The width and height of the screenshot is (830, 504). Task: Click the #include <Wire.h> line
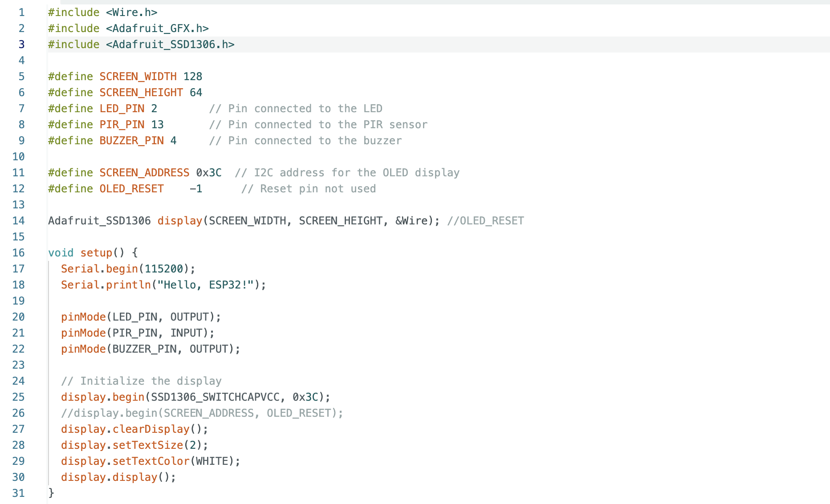pyautogui.click(x=103, y=12)
